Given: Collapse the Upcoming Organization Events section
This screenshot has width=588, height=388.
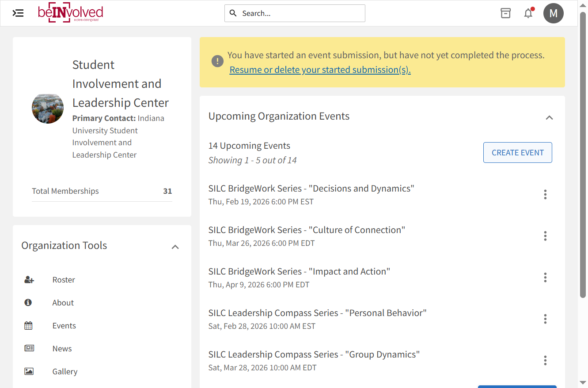Looking at the screenshot, I should [x=549, y=117].
